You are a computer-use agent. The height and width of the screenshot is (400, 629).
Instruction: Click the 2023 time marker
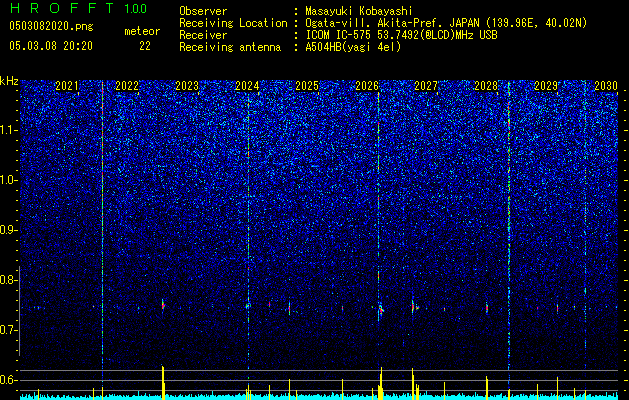click(187, 86)
